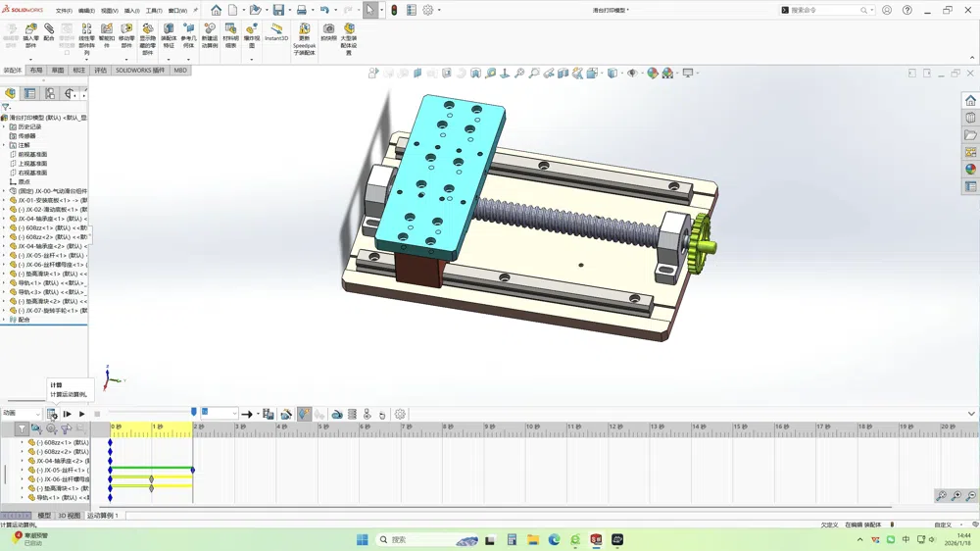Image resolution: width=980 pixels, height=551 pixels.
Task: Open the Assembly Features tool
Action: pos(169,28)
